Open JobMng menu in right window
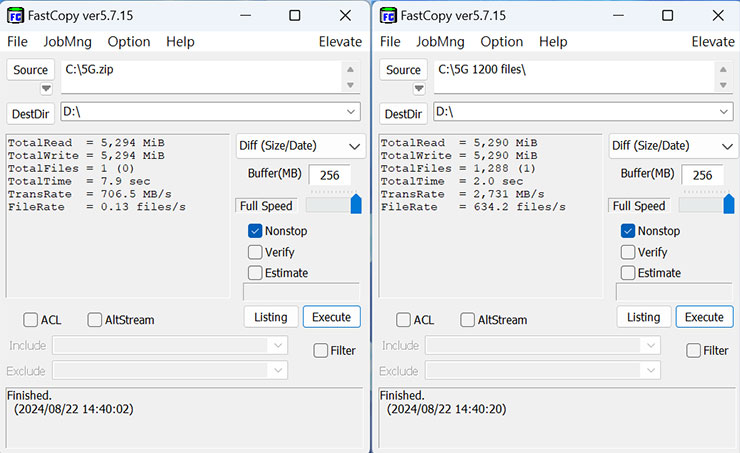The width and height of the screenshot is (740, 453). (440, 42)
